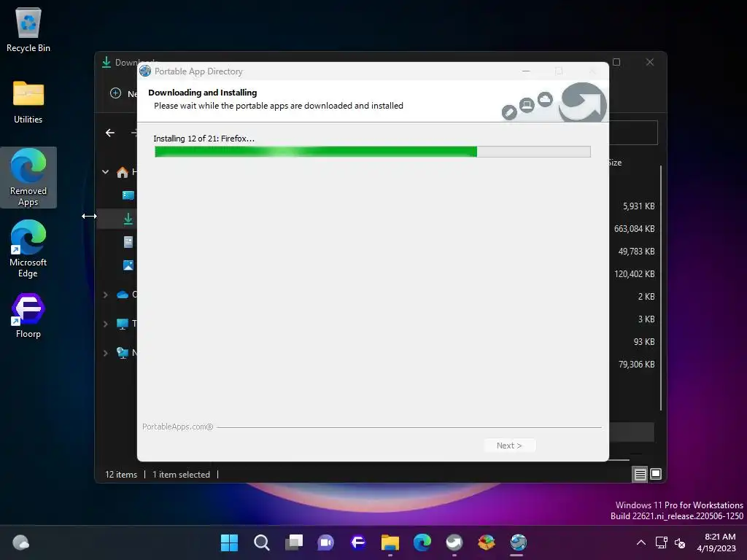
Task: Launch Microsoft Edge desktop shortcut
Action: pos(28,249)
